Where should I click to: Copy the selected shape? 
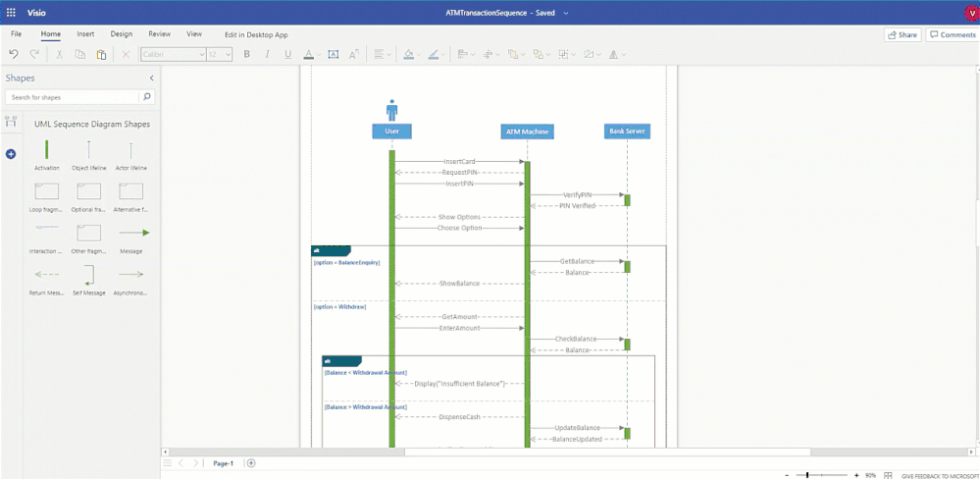[80, 55]
